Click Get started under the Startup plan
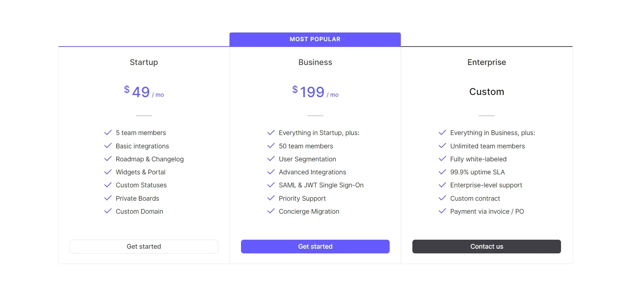The image size is (644, 296). click(x=144, y=246)
